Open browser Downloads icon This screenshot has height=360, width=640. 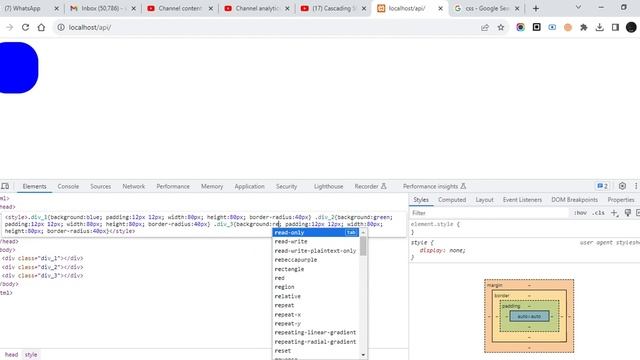point(600,27)
